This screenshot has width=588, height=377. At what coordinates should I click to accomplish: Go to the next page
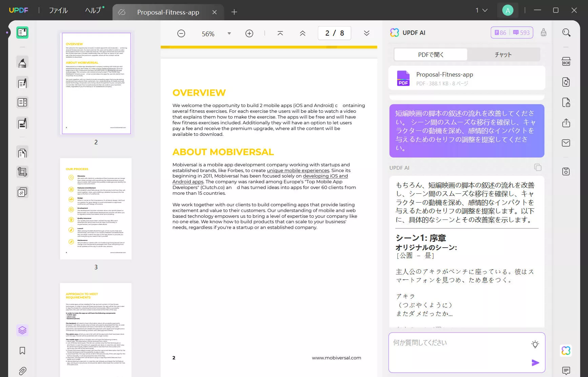[x=367, y=33]
